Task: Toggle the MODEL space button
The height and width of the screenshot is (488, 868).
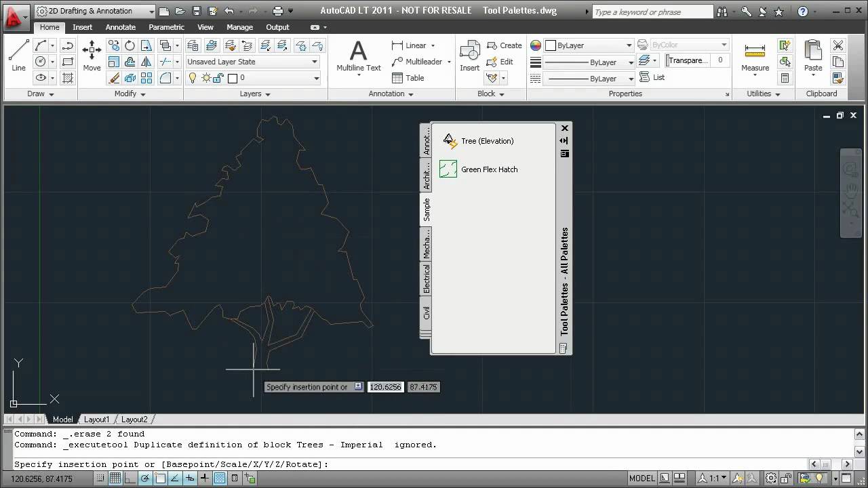Action: [642, 479]
